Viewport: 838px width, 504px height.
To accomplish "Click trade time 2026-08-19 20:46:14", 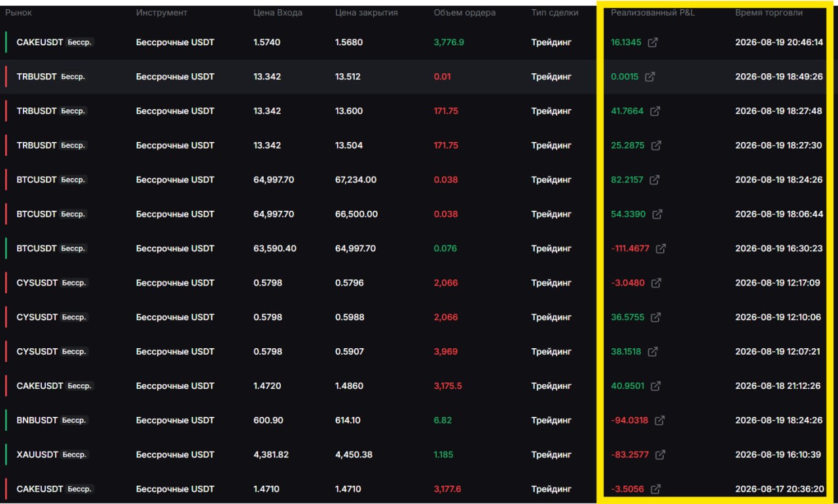I will coord(779,43).
